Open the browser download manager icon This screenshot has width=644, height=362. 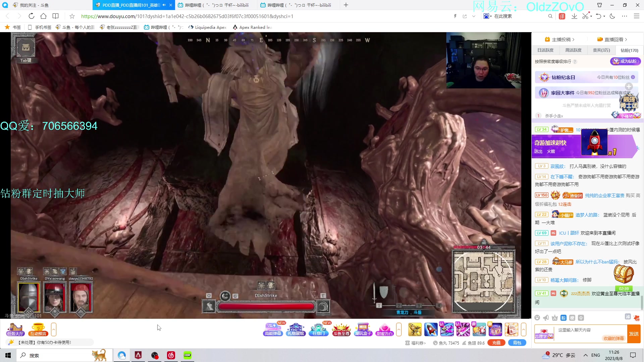pos(574,16)
